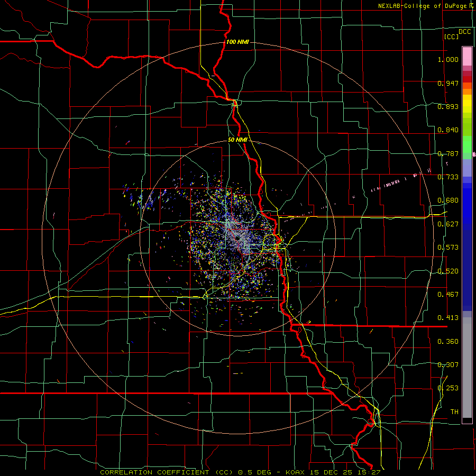
Task: Click the 0.520 scale value
Action: point(448,271)
